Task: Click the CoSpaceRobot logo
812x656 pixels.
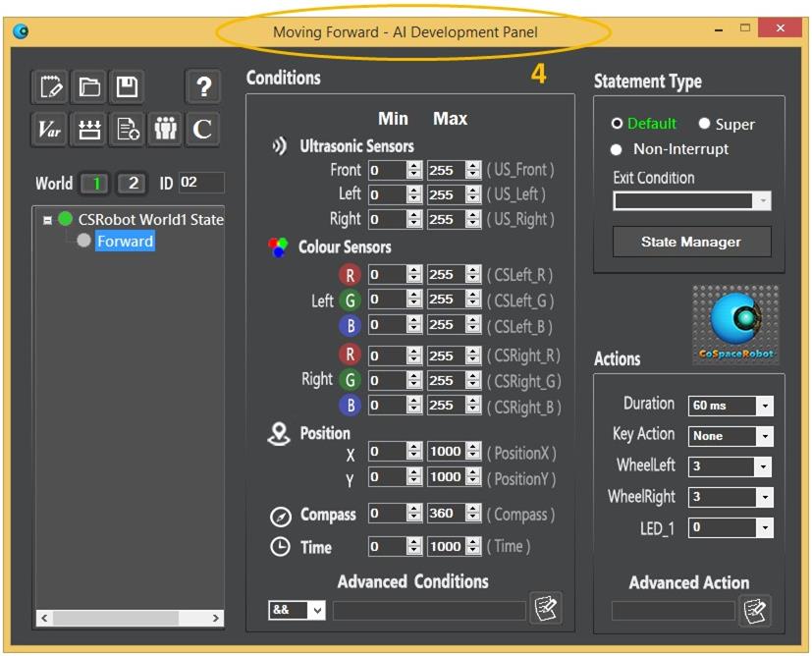Action: point(735,326)
